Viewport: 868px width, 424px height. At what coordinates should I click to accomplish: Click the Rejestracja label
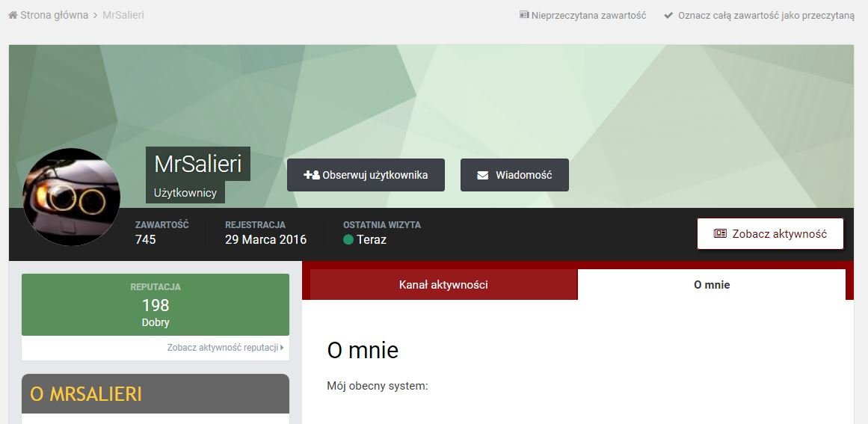[x=255, y=225]
